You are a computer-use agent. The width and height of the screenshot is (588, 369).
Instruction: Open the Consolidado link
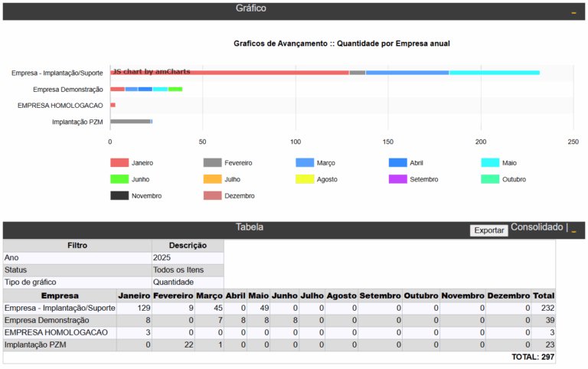point(535,227)
